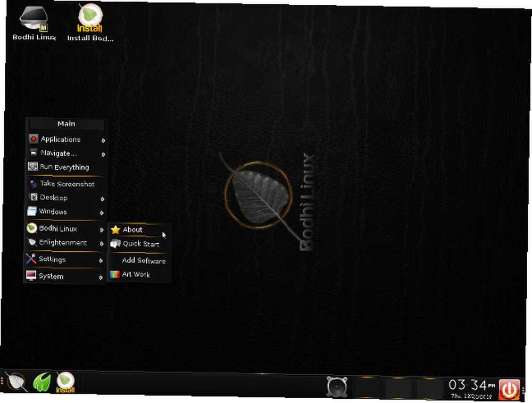Expand the Enlightenment submenu

click(x=65, y=243)
